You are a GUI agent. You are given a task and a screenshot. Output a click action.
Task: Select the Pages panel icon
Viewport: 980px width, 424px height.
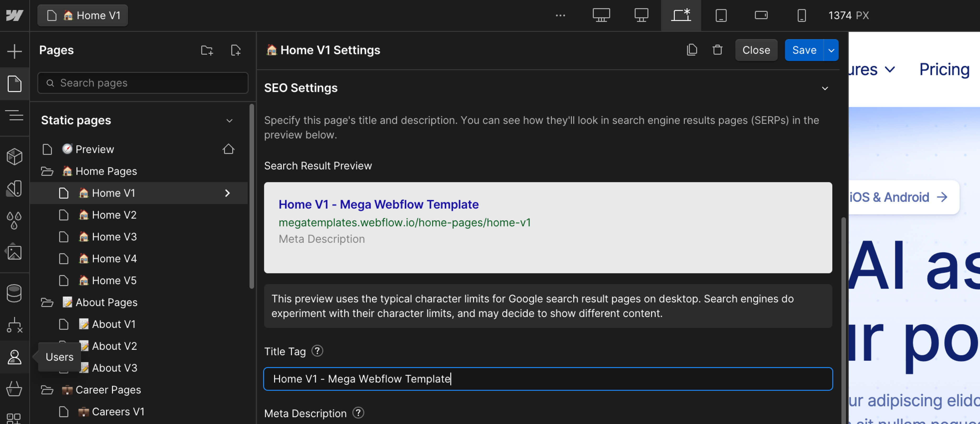tap(14, 83)
